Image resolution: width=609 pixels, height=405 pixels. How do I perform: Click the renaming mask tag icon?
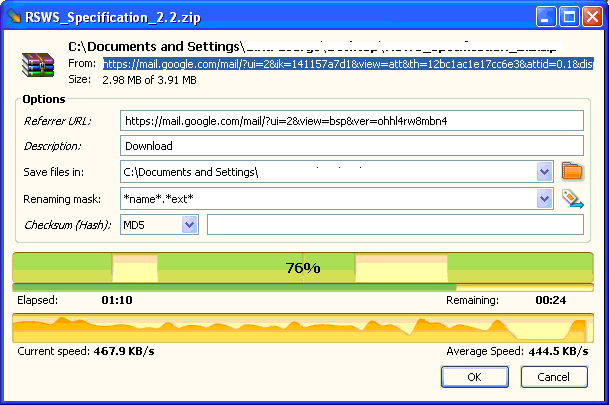pyautogui.click(x=572, y=198)
